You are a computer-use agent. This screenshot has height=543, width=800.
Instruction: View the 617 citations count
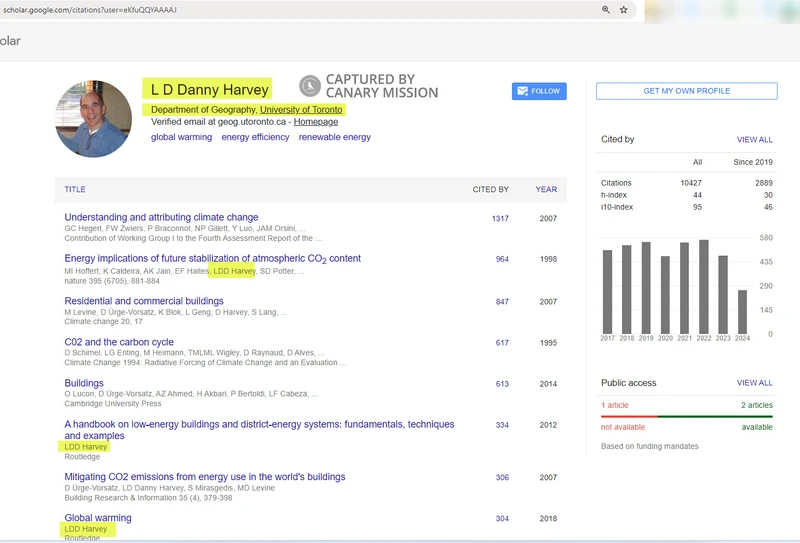click(x=502, y=343)
